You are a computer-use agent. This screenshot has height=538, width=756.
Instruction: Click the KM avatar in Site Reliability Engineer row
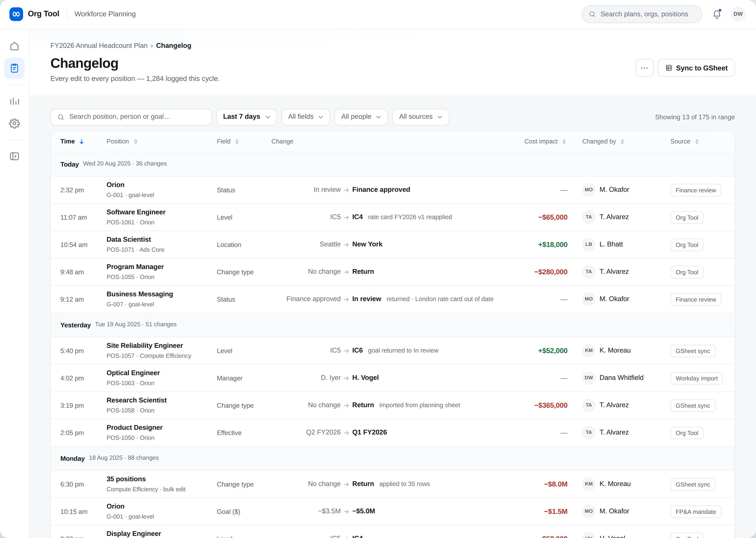tap(589, 350)
